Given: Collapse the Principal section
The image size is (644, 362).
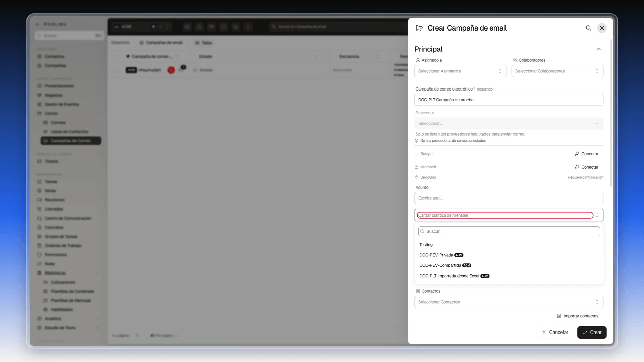Looking at the screenshot, I should point(599,49).
